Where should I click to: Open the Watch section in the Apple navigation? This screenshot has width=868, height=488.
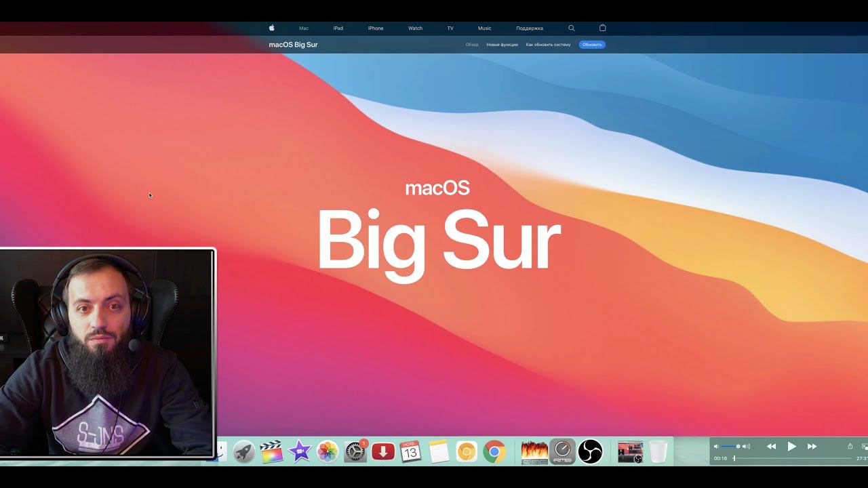point(416,28)
